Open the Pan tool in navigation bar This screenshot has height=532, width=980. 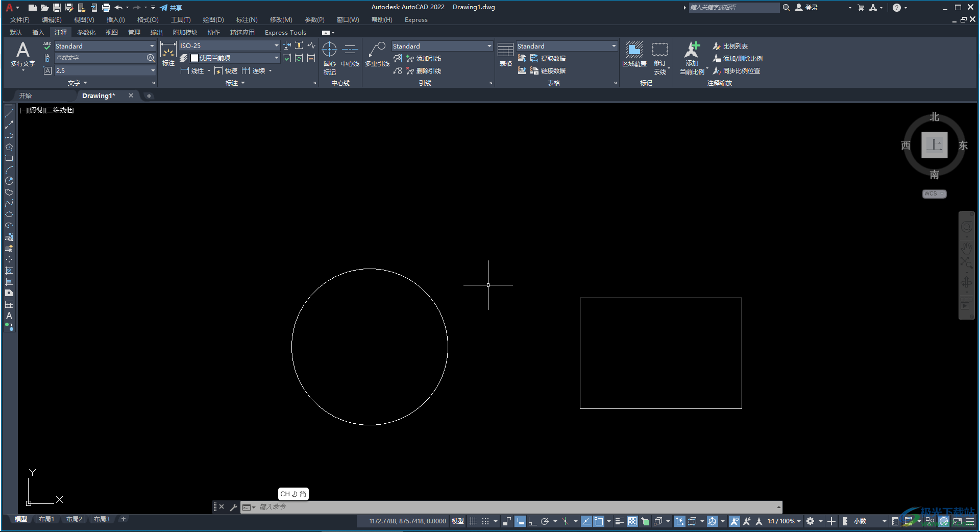[967, 248]
